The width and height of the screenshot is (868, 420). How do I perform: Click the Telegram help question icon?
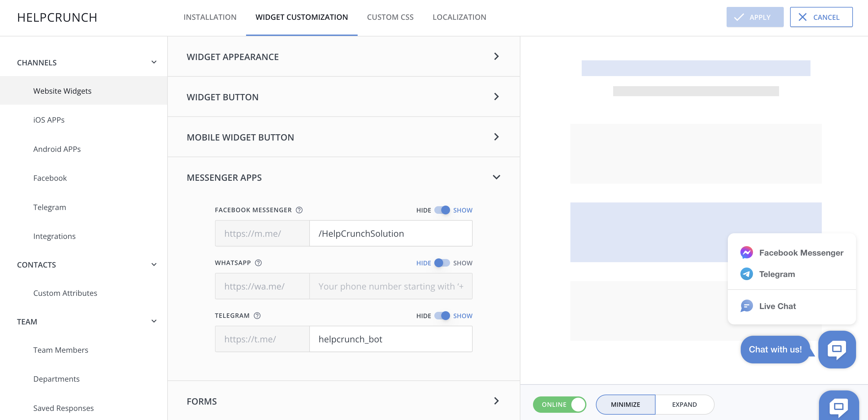257,316
